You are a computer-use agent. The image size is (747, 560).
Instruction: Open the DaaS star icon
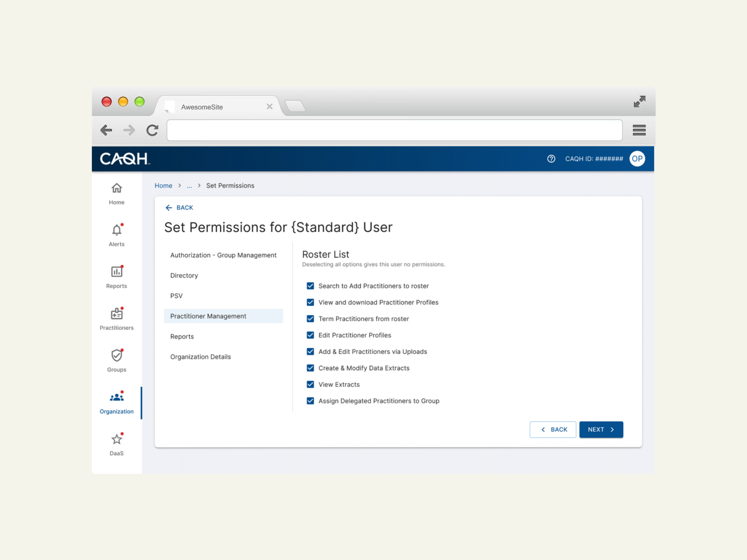click(117, 439)
